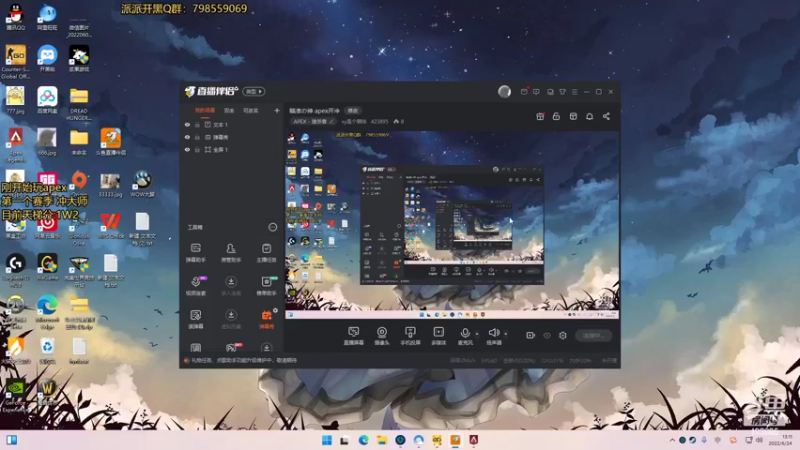Open the 视频连麦 tool icon
Viewport: 800px width, 450px height.
click(195, 286)
